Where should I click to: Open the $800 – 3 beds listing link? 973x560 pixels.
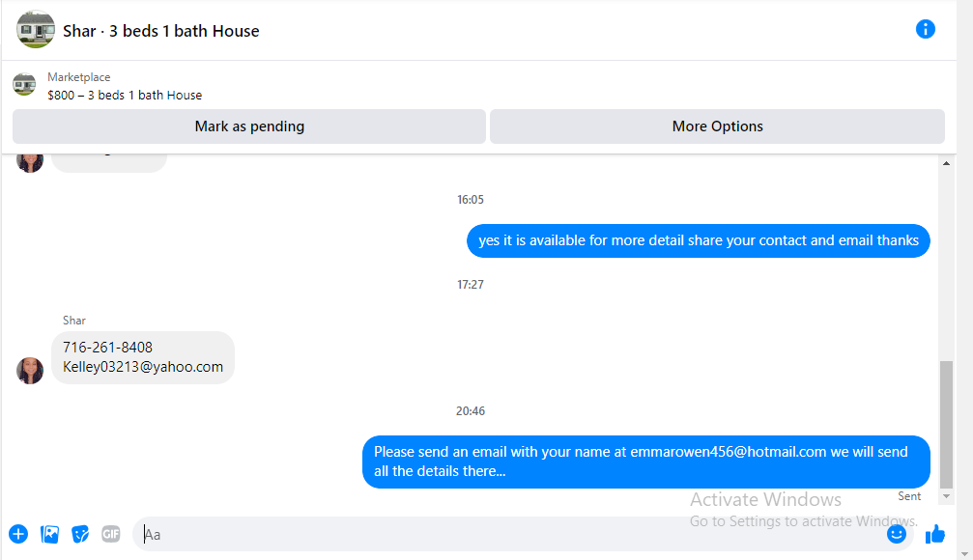125,95
